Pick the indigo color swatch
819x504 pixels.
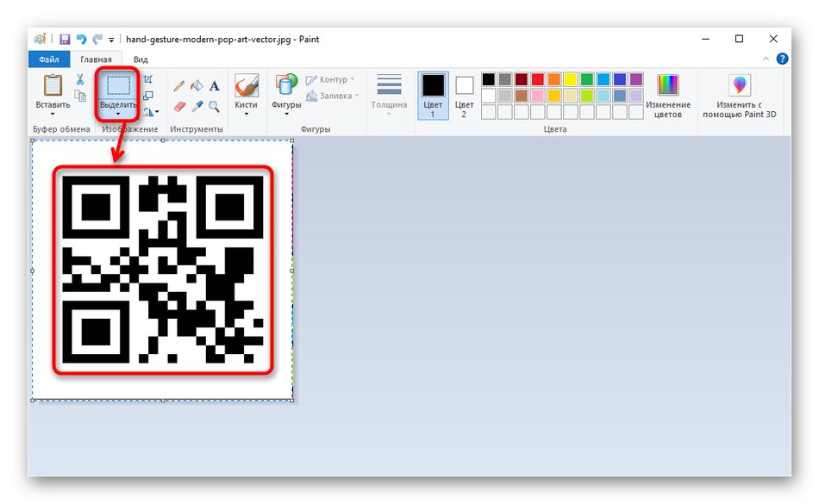(x=620, y=79)
